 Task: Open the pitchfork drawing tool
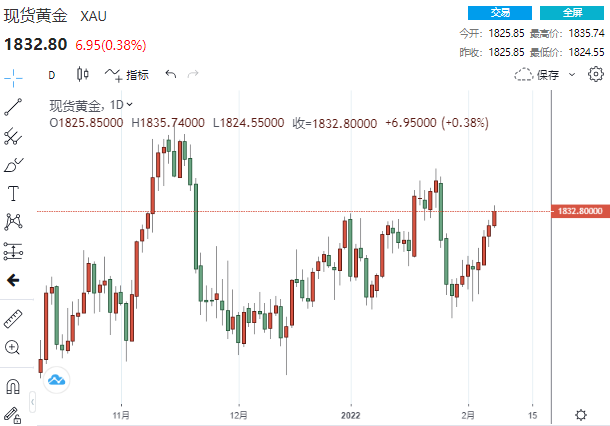(13, 137)
